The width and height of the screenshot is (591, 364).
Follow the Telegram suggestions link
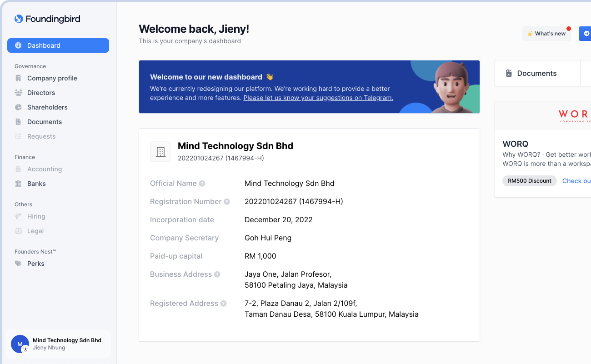(x=318, y=98)
